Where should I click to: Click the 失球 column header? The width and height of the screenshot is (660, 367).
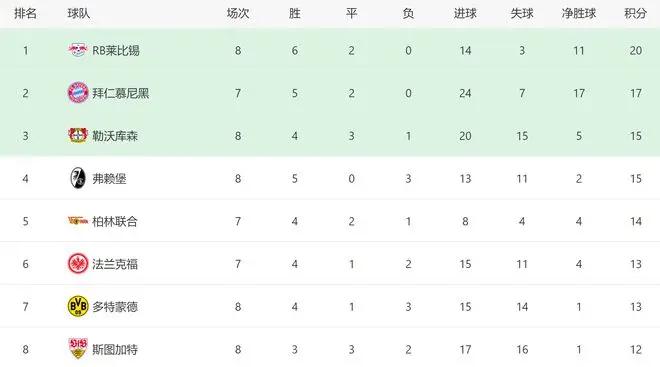click(522, 13)
